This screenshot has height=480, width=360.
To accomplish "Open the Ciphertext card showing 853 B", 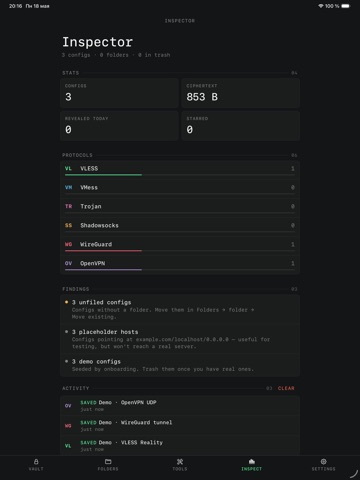I will coord(241,93).
